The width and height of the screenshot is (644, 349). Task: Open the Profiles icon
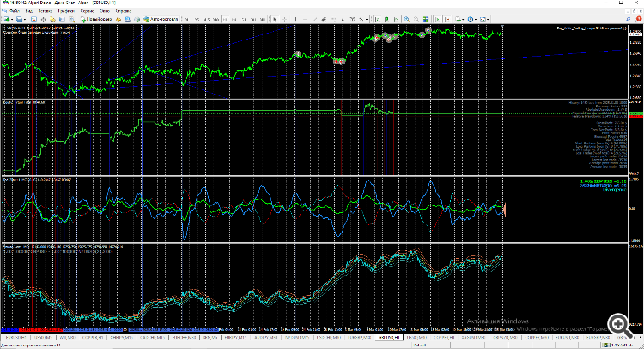[19, 19]
